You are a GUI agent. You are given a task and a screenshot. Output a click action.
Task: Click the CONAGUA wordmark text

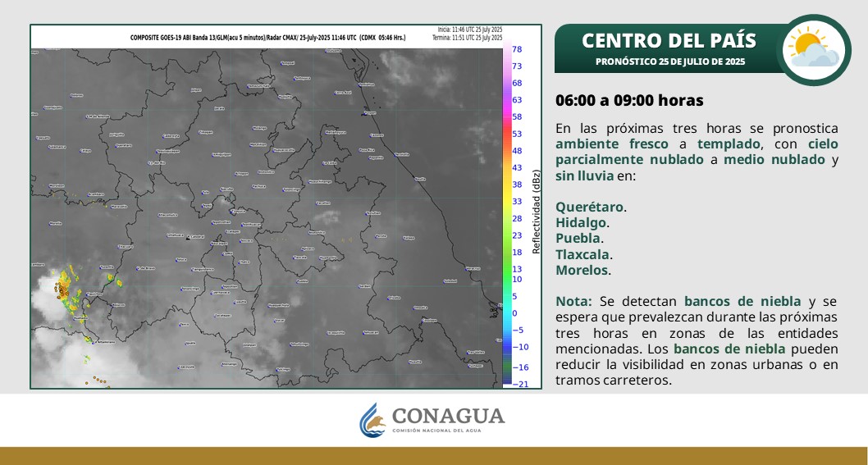449,416
